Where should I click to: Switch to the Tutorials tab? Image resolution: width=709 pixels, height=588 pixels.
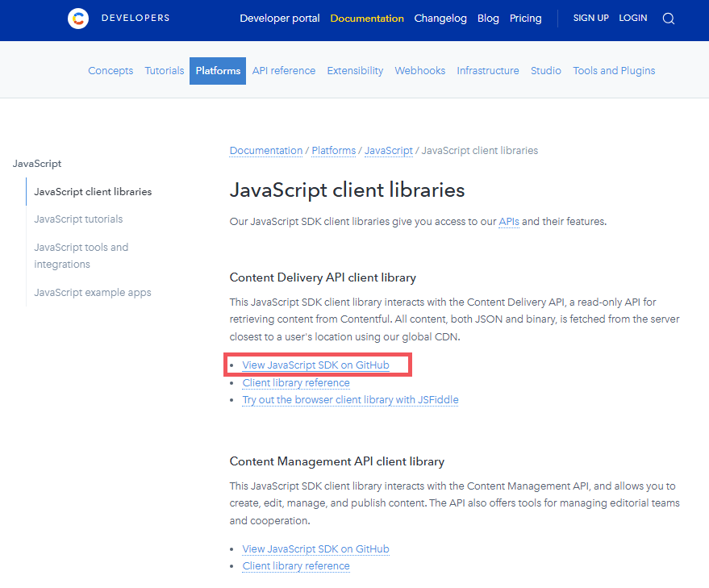[x=164, y=70]
